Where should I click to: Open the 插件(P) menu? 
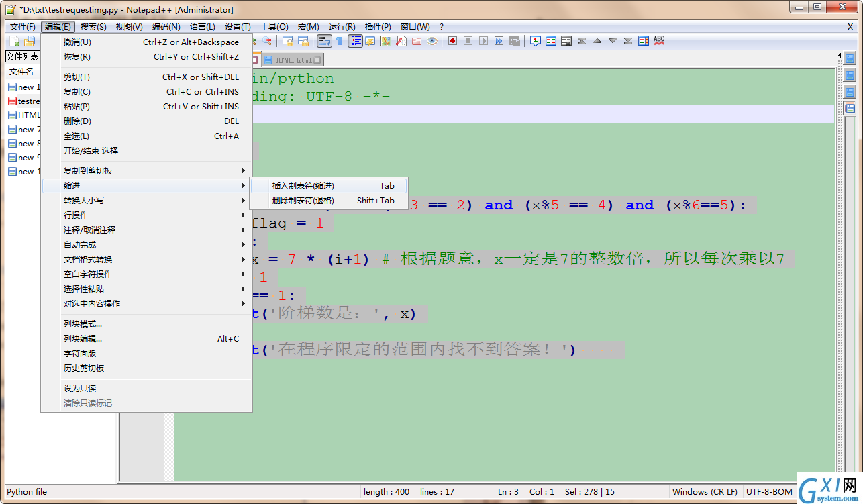pos(378,27)
